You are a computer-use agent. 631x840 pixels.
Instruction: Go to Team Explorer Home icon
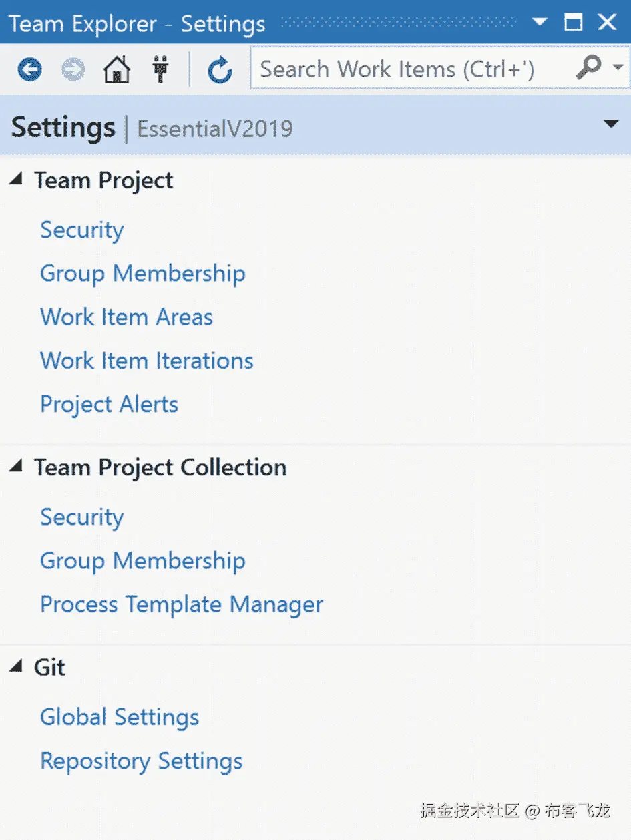[116, 69]
